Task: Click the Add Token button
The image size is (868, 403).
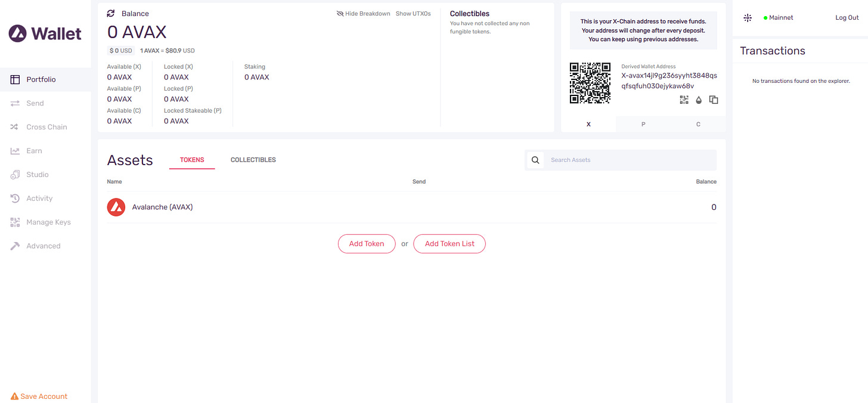Action: tap(367, 244)
